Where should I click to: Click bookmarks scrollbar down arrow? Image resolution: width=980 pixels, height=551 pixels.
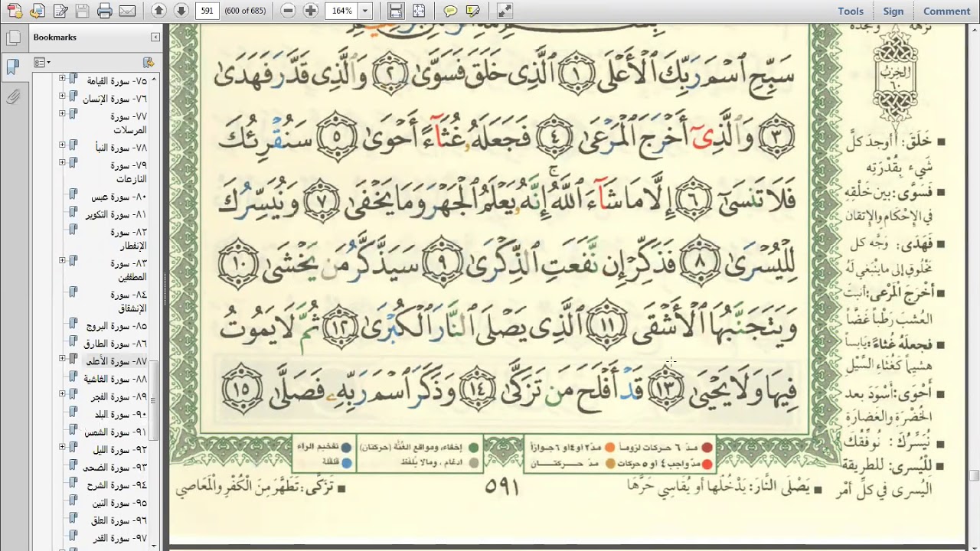coord(154,545)
